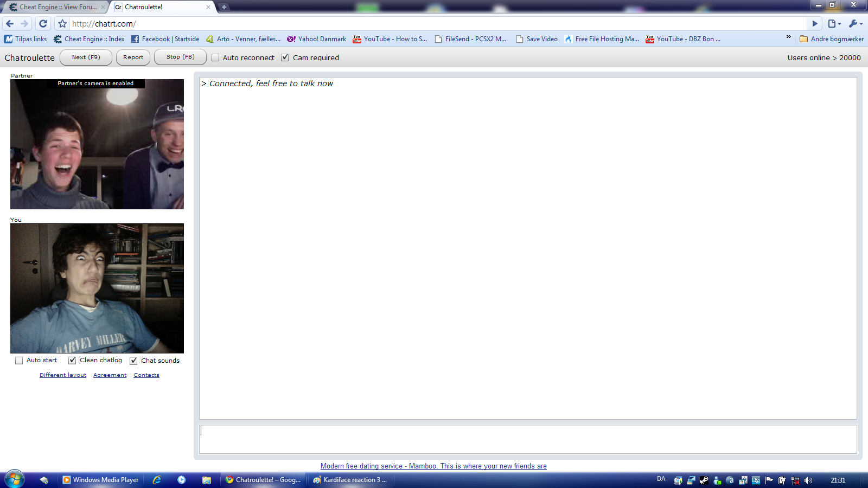Click the Go arrow beside the address bar
Screen dimensions: 868x488
coord(814,23)
